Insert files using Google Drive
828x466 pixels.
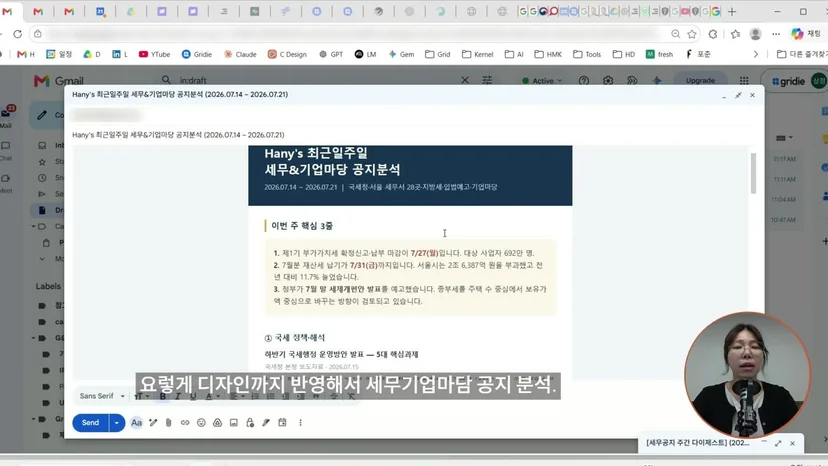pyautogui.click(x=218, y=423)
